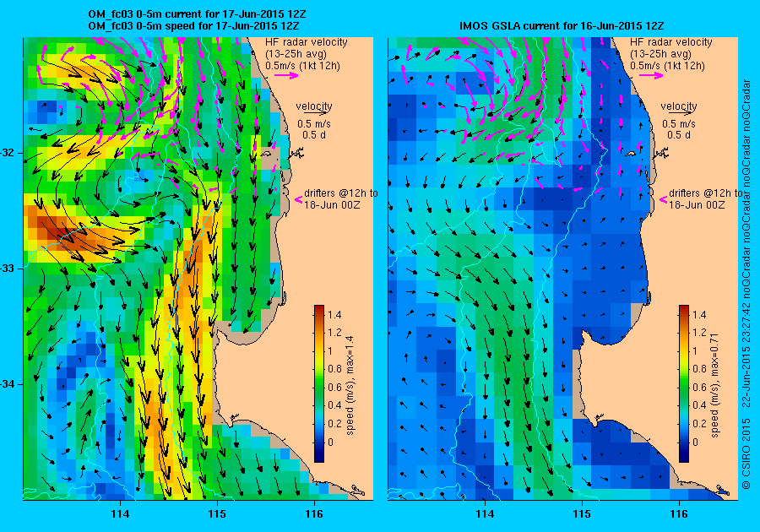
Task: Click the magenta drifter marker in left map legend
Action: tap(299, 199)
